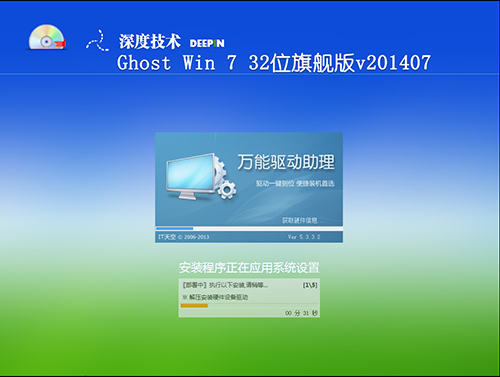Click the '00 分 31 秒' elapsed timer

pyautogui.click(x=301, y=313)
